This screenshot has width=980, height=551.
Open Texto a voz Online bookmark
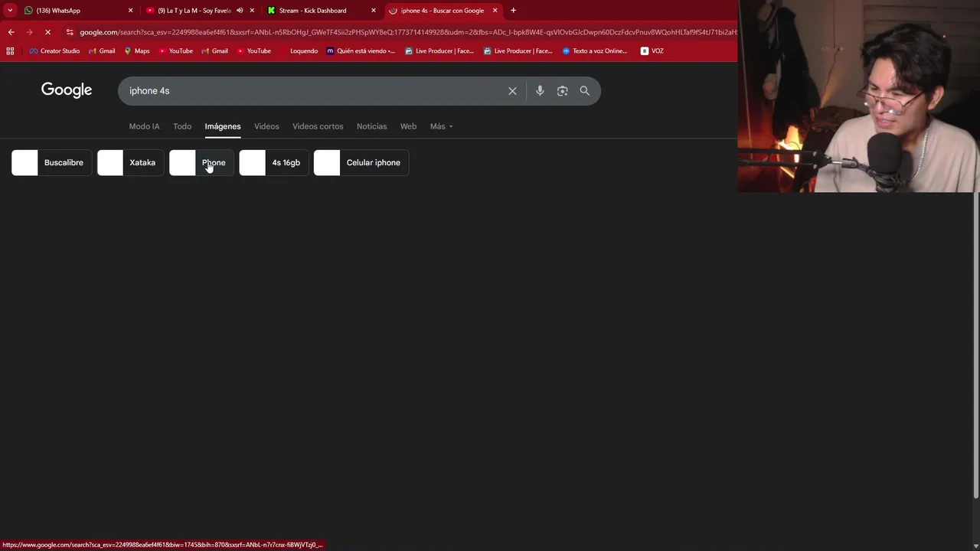[x=594, y=51]
